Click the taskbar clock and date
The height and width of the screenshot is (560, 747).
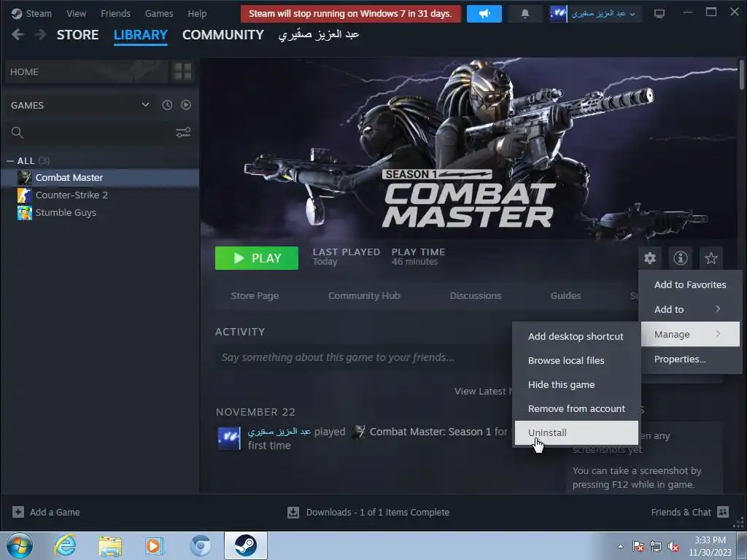click(x=710, y=546)
